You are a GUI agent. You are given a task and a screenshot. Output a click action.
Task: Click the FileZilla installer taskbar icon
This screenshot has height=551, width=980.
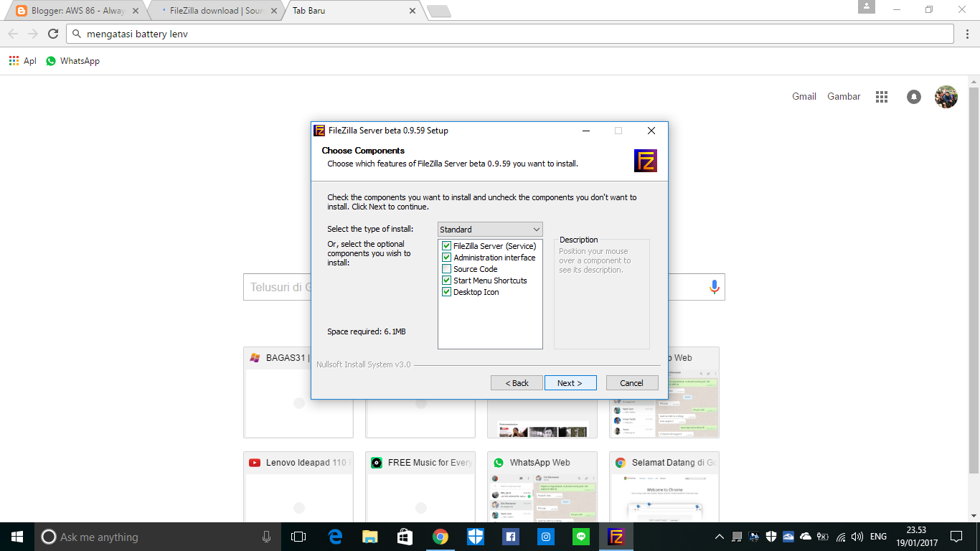pos(616,537)
